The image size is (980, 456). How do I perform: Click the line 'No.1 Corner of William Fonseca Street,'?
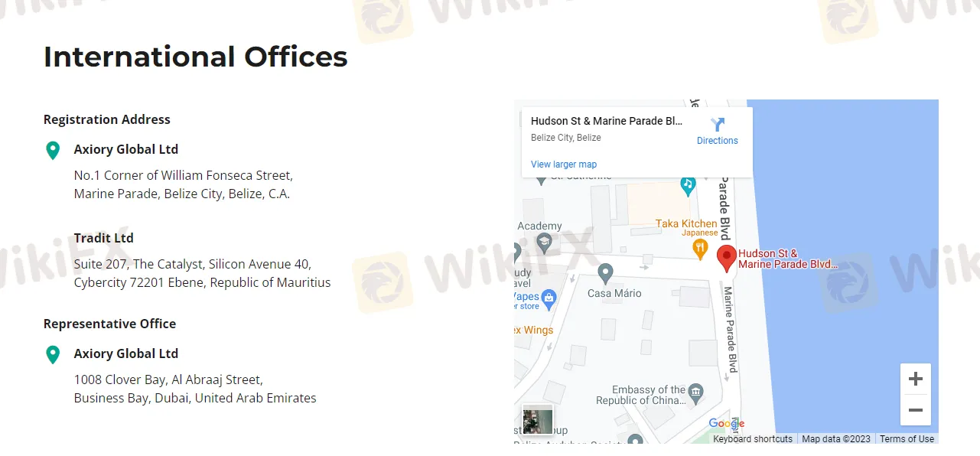tap(184, 175)
